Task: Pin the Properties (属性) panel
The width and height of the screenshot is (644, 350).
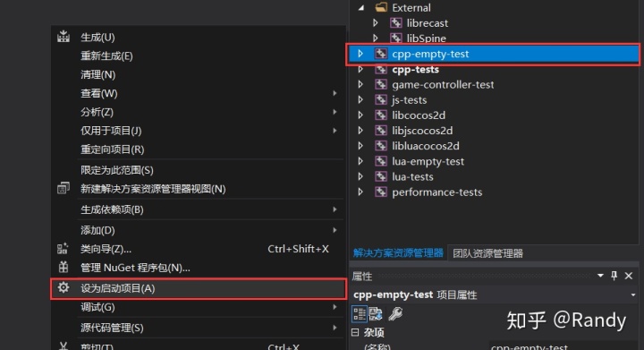Action: click(x=614, y=276)
